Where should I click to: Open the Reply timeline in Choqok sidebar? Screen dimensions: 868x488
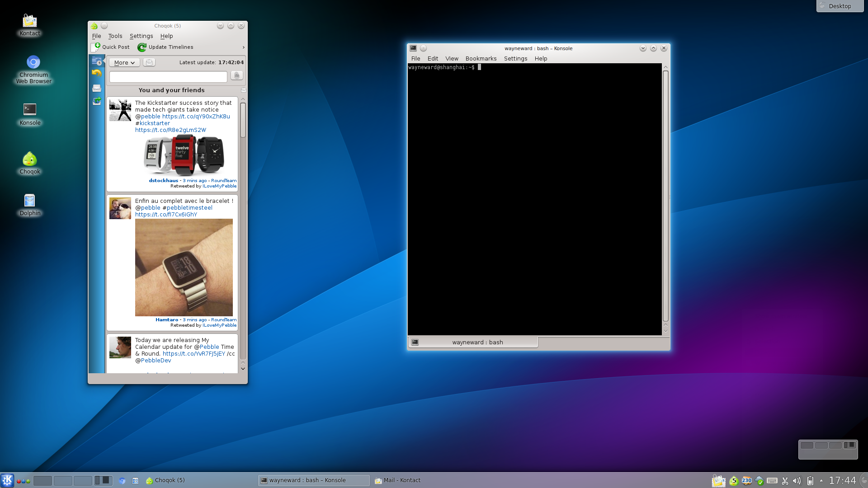point(97,73)
